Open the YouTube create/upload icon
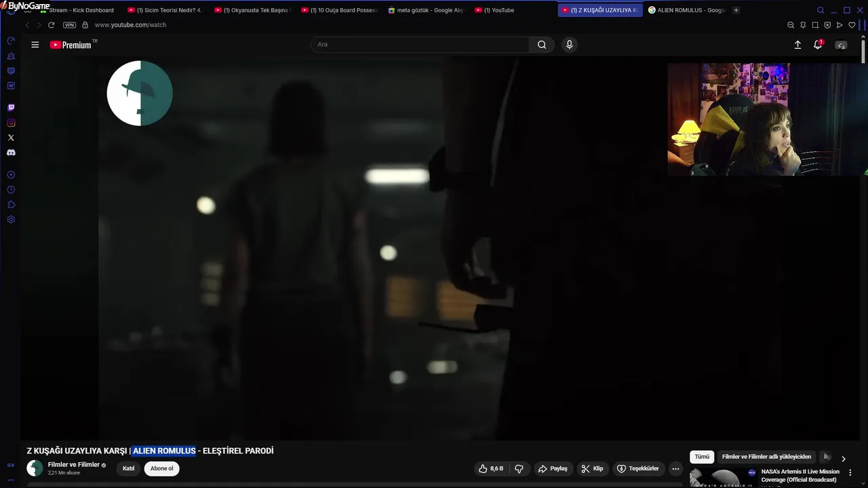 [x=797, y=45]
